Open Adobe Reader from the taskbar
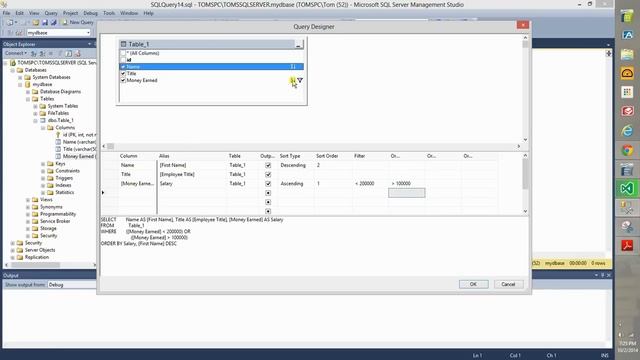Image resolution: width=640 pixels, height=360 pixels. click(627, 245)
